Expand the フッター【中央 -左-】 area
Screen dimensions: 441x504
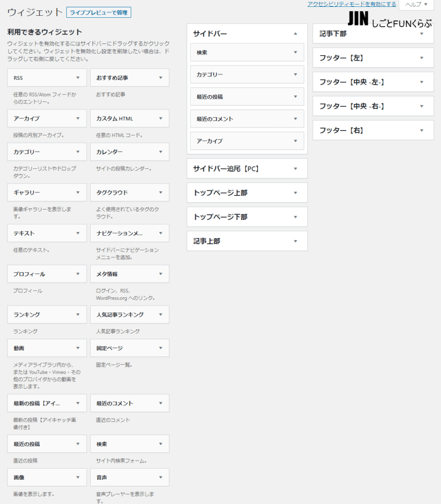(x=422, y=82)
